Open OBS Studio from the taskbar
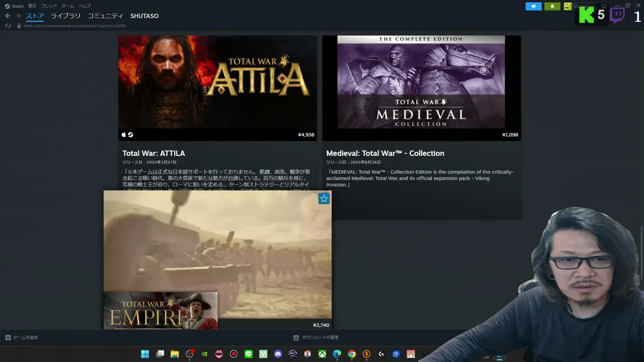Screen dimensions: 644x362 (189, 354)
